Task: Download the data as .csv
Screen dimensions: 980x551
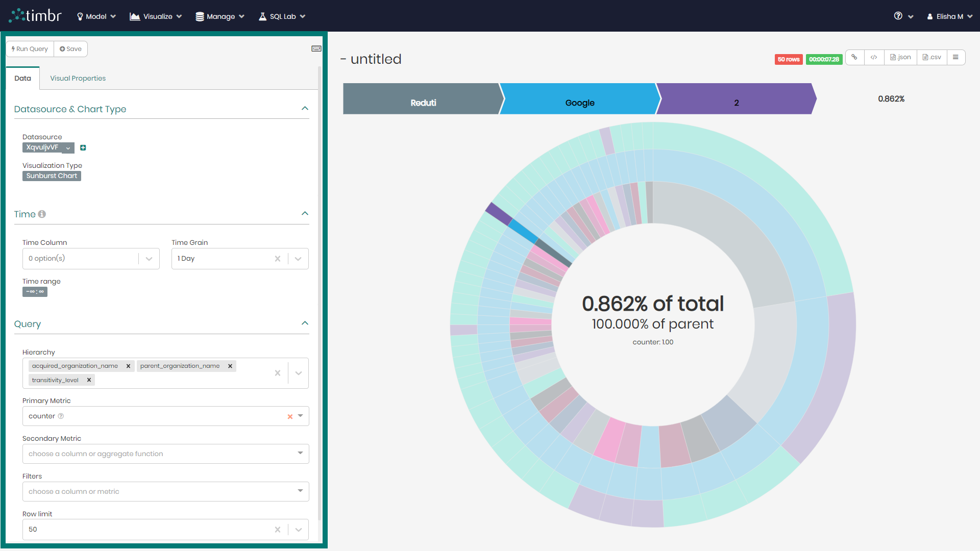Action: pyautogui.click(x=932, y=57)
